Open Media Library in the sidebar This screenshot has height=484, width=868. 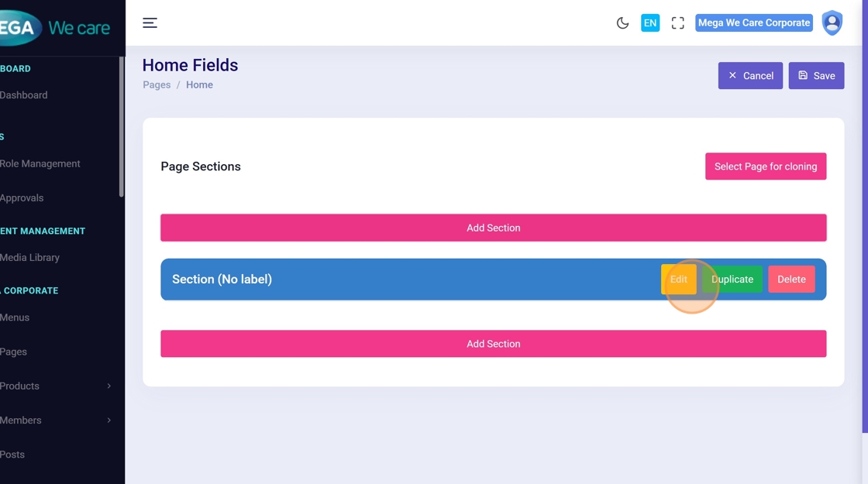(30, 258)
